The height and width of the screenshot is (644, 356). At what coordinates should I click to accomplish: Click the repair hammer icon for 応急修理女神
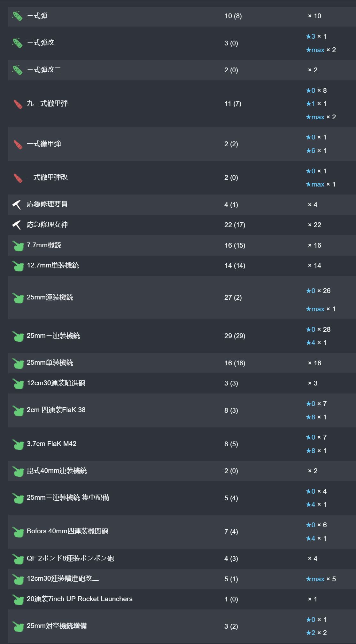(17, 225)
